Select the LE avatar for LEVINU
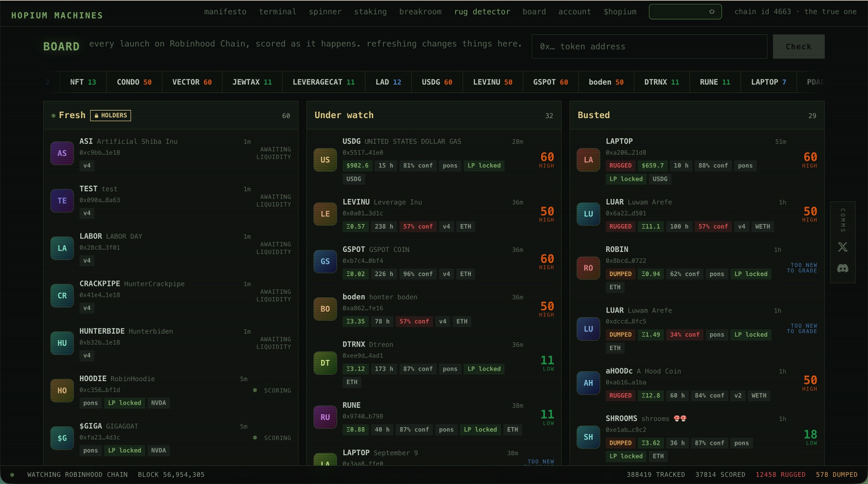This screenshot has height=484, width=868. [325, 214]
